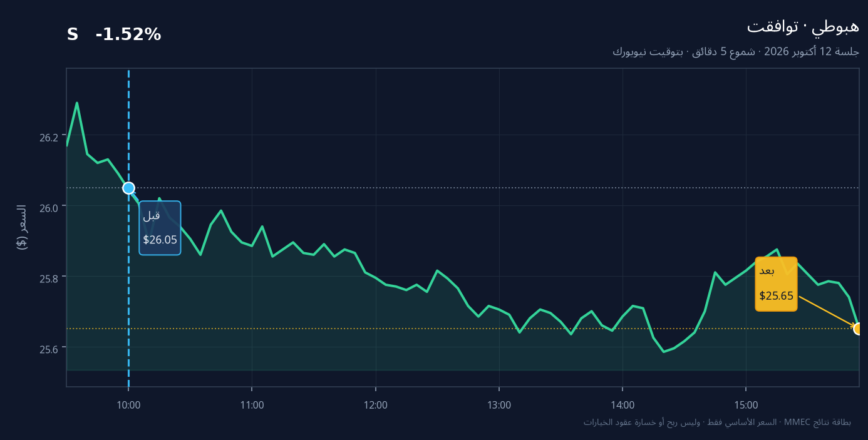Click the y-axis title "السعر ($)"
The width and height of the screenshot is (868, 440).
pos(22,227)
